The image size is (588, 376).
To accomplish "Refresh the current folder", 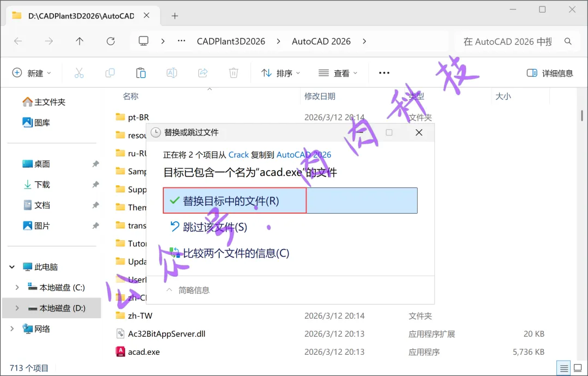I will [x=111, y=41].
